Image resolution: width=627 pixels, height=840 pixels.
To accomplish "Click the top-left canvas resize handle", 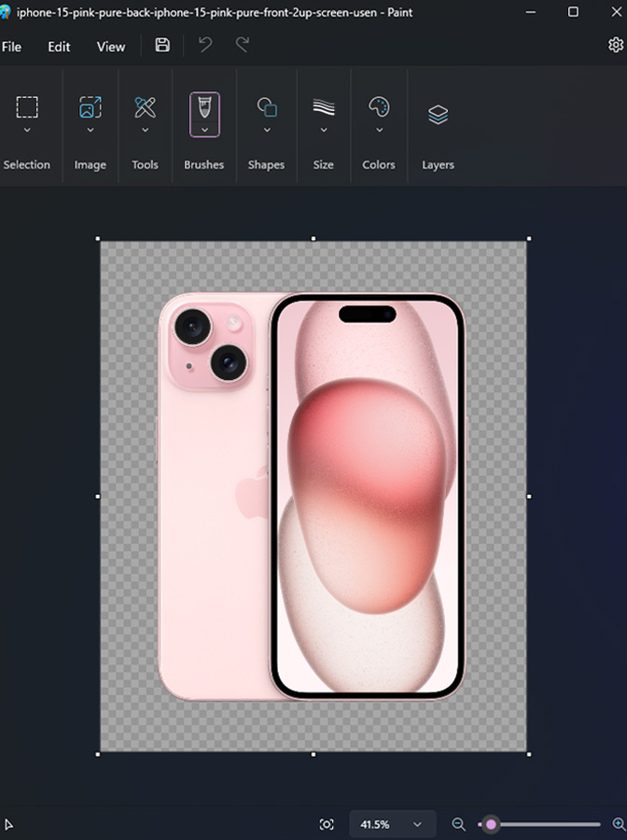I will point(97,238).
